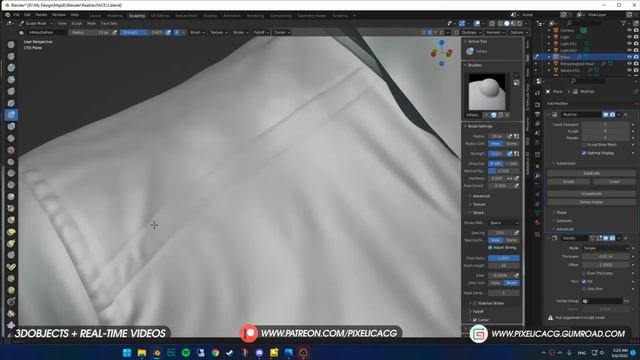The image size is (640, 360).
Task: Enable Stabilize Stroke checkbox
Action: coord(475,303)
